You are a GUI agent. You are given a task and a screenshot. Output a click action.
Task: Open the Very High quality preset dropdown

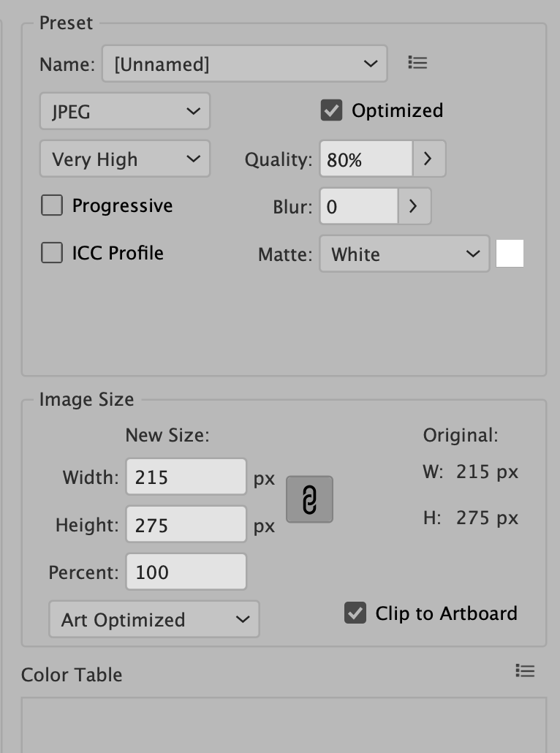point(124,159)
